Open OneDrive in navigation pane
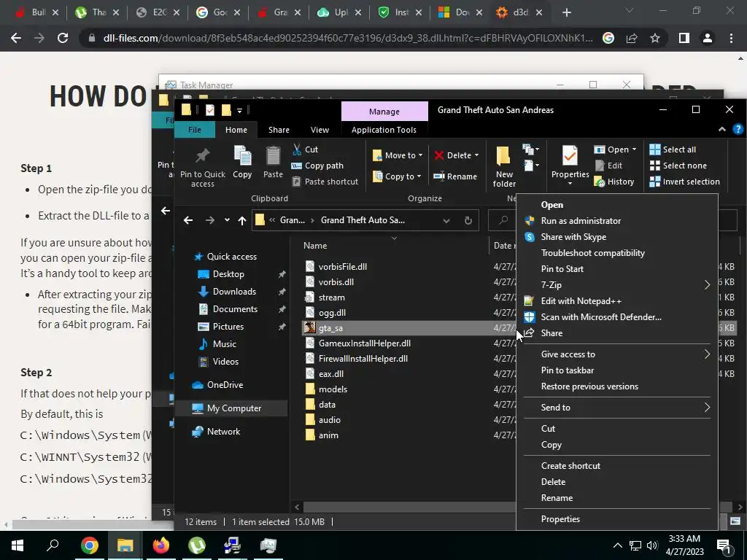The width and height of the screenshot is (747, 560). click(x=225, y=385)
